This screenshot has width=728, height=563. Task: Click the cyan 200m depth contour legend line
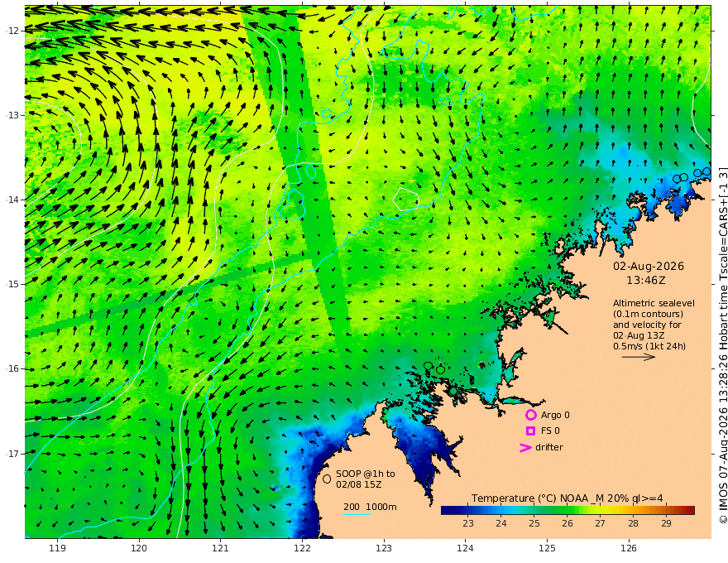[x=357, y=514]
